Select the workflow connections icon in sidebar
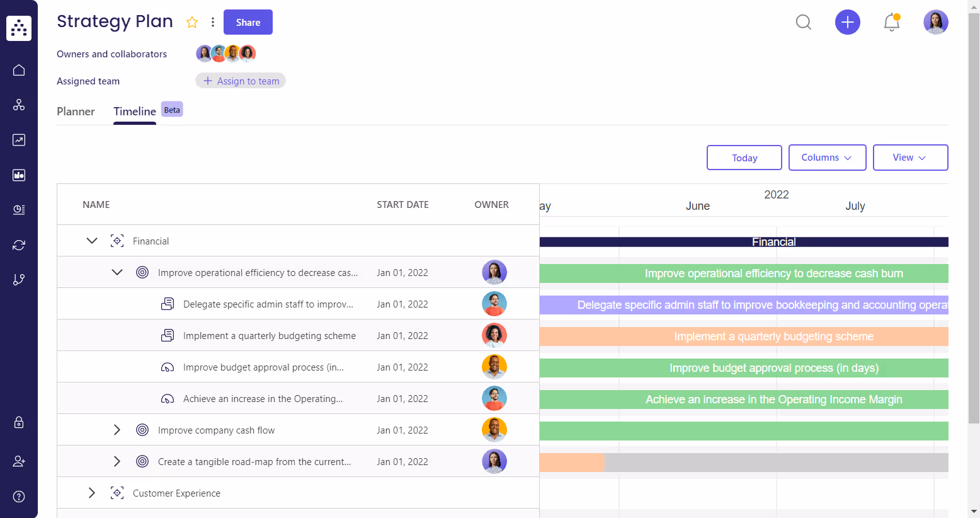The height and width of the screenshot is (518, 980). pyautogui.click(x=18, y=105)
